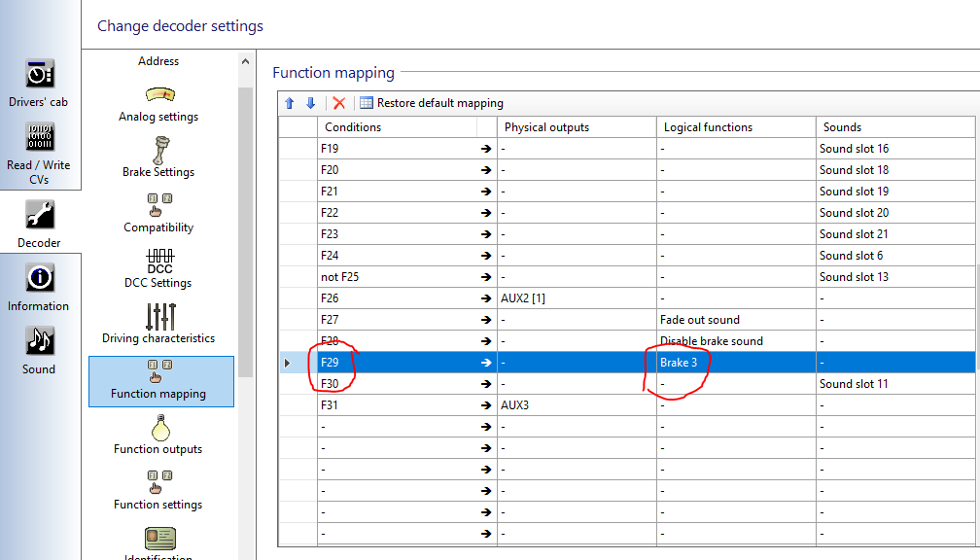Click the 'AUX2 [1]' physical output cell
980x560 pixels.
pos(577,298)
